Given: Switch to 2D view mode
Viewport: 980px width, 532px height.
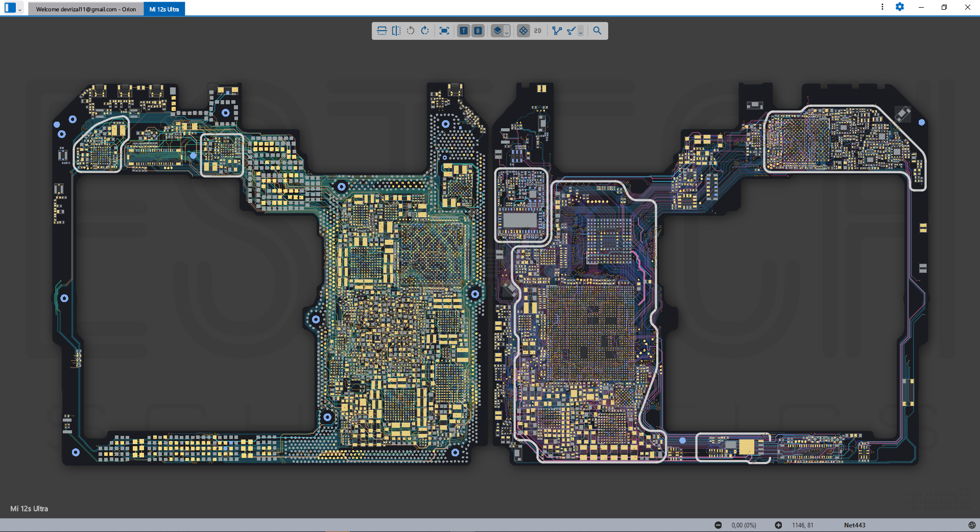Looking at the screenshot, I should point(538,31).
